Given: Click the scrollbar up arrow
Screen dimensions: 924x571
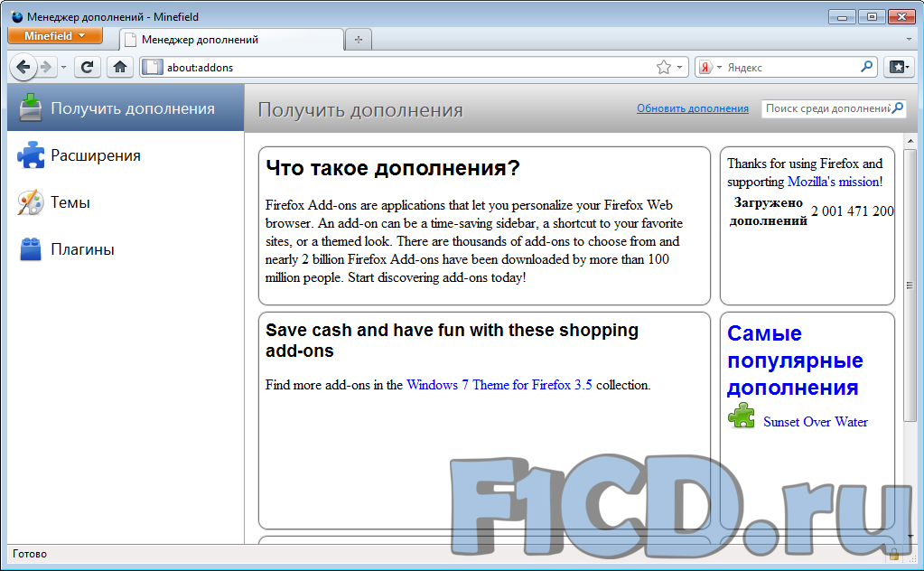Looking at the screenshot, I should coord(910,141).
